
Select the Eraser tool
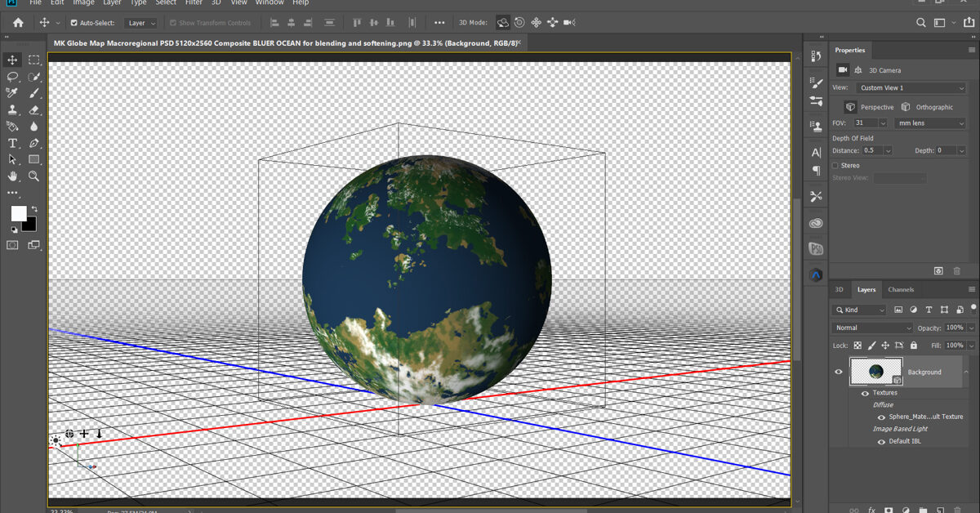click(33, 111)
